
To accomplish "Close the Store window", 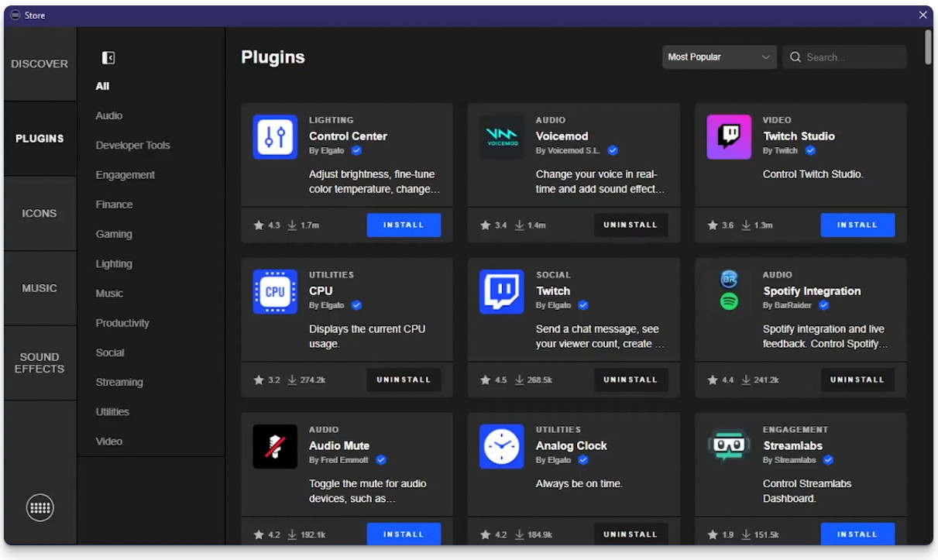I will (x=923, y=15).
